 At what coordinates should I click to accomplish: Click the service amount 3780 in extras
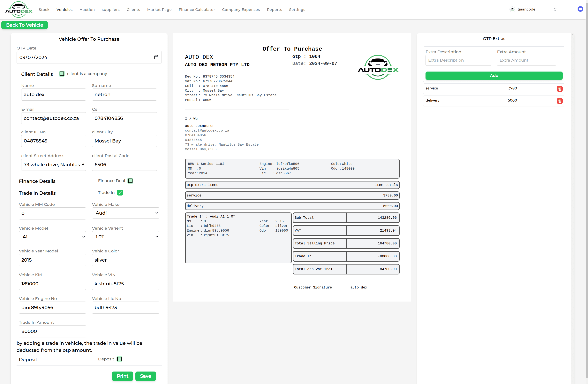pyautogui.click(x=512, y=88)
